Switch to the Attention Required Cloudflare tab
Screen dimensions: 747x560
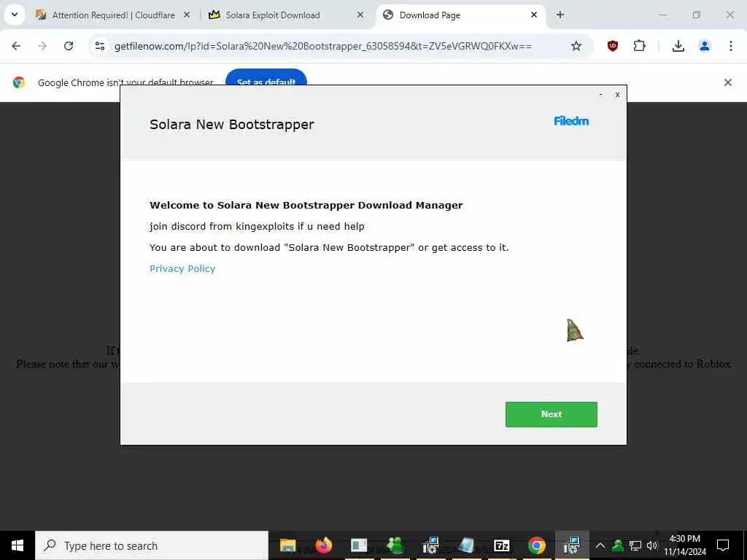(x=113, y=15)
